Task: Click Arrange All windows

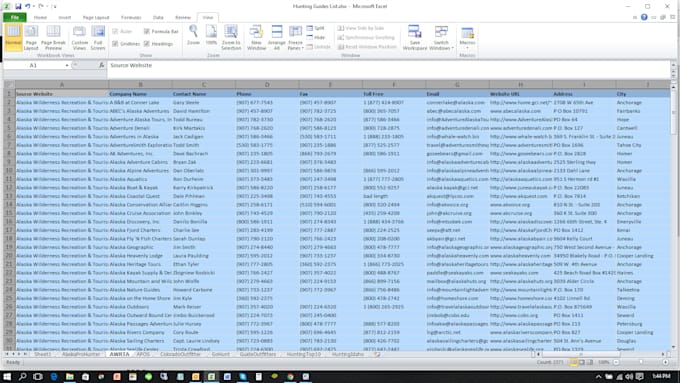Action: (x=277, y=38)
